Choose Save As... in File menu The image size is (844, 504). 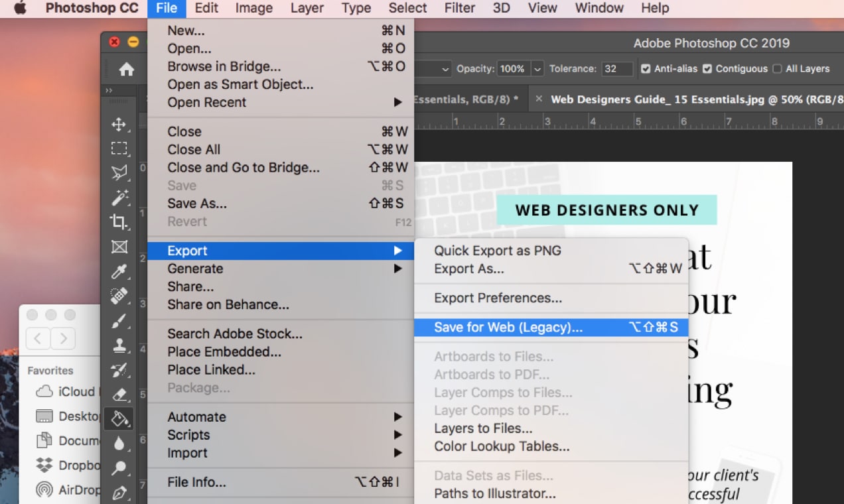click(281, 204)
